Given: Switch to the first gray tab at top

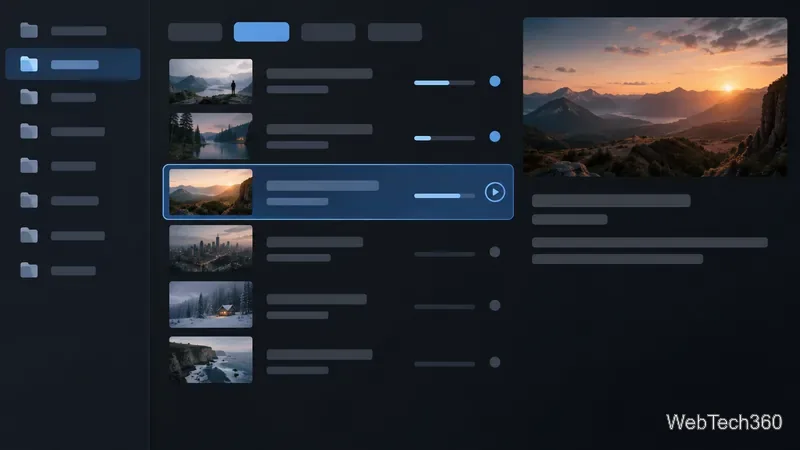Looking at the screenshot, I should point(195,32).
